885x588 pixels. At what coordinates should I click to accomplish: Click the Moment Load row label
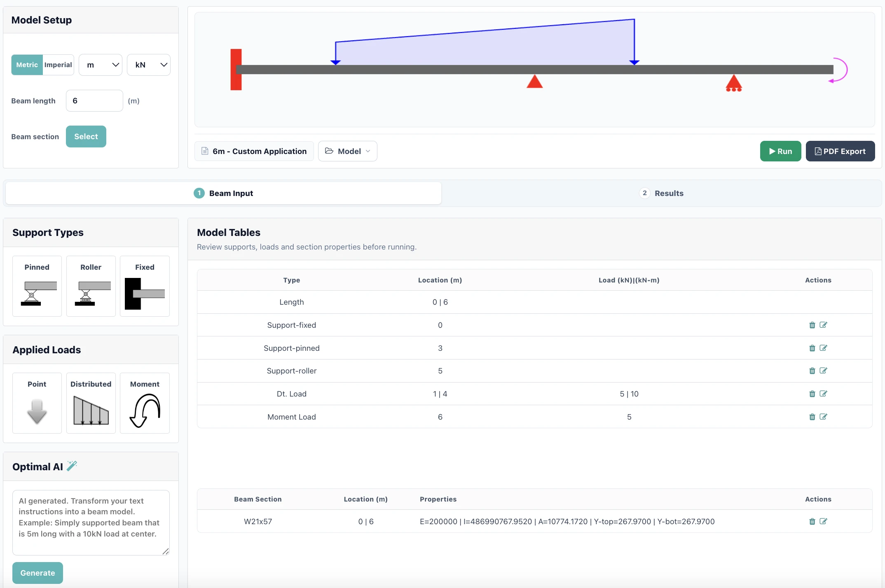(292, 417)
